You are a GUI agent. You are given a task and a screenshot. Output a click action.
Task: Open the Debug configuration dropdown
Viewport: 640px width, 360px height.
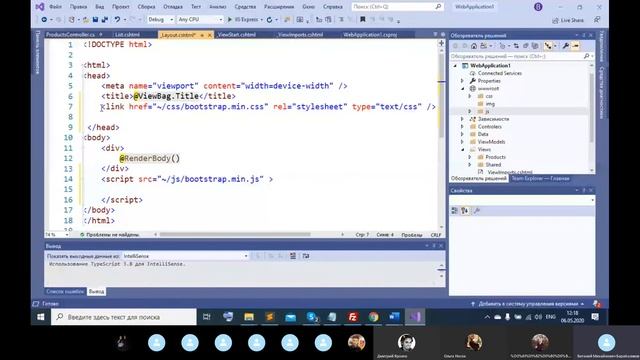160,20
